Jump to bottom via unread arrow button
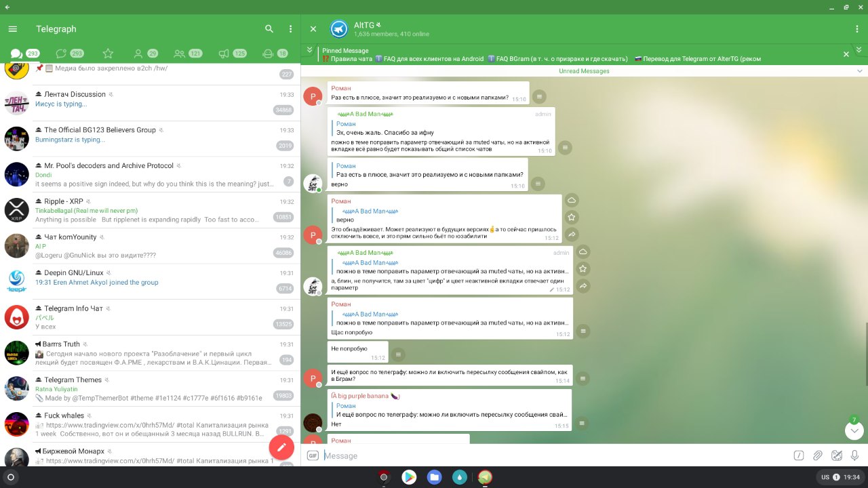This screenshot has height=488, width=868. point(854,430)
